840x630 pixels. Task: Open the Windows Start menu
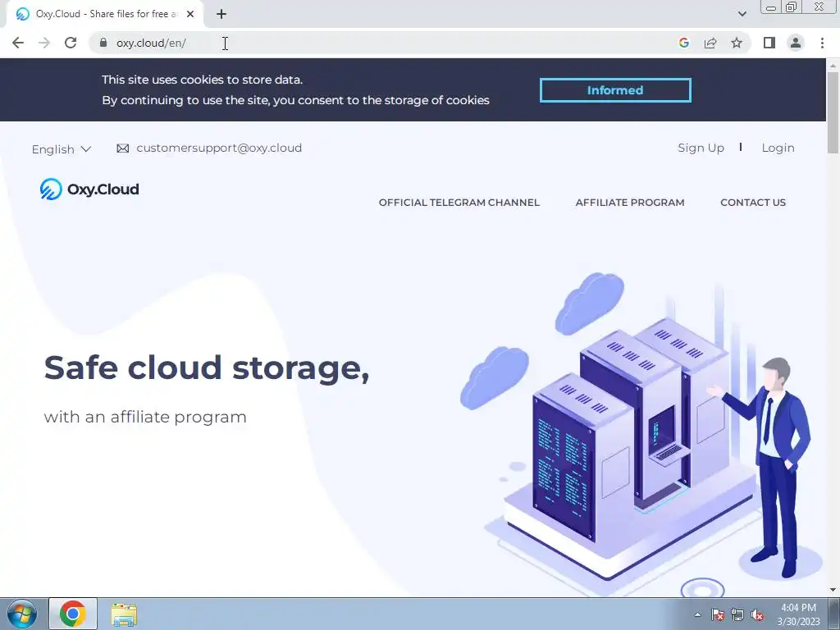[22, 614]
